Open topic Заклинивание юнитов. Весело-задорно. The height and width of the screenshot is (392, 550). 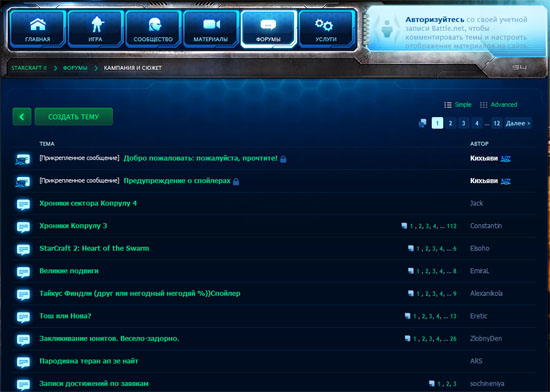tap(109, 338)
